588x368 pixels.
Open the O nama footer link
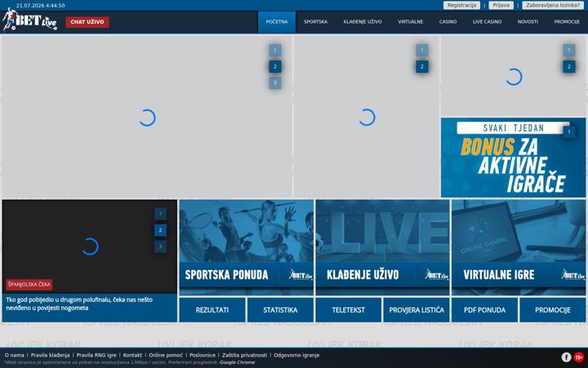(14, 355)
